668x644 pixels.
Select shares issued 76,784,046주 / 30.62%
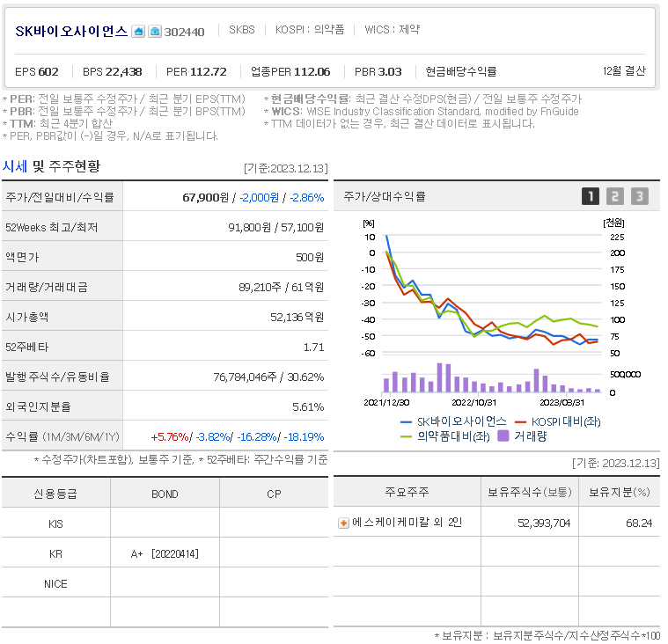pos(268,377)
